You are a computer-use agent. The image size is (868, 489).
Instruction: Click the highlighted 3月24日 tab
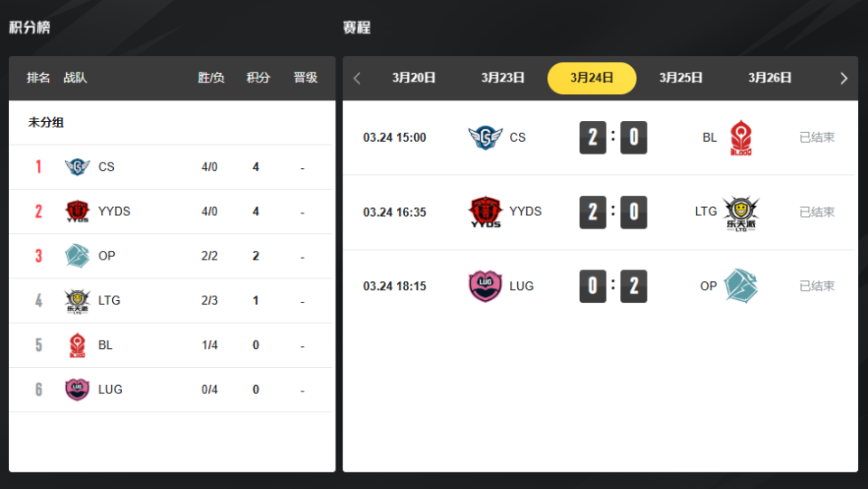tap(592, 79)
